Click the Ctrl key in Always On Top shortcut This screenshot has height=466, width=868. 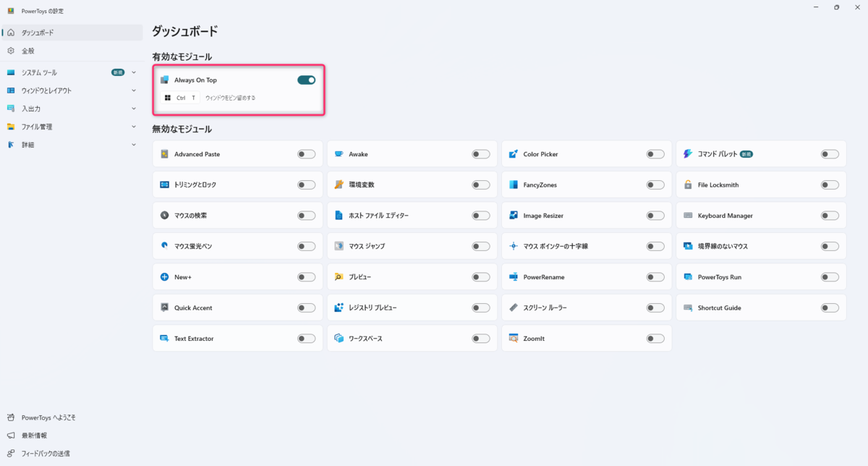[181, 98]
